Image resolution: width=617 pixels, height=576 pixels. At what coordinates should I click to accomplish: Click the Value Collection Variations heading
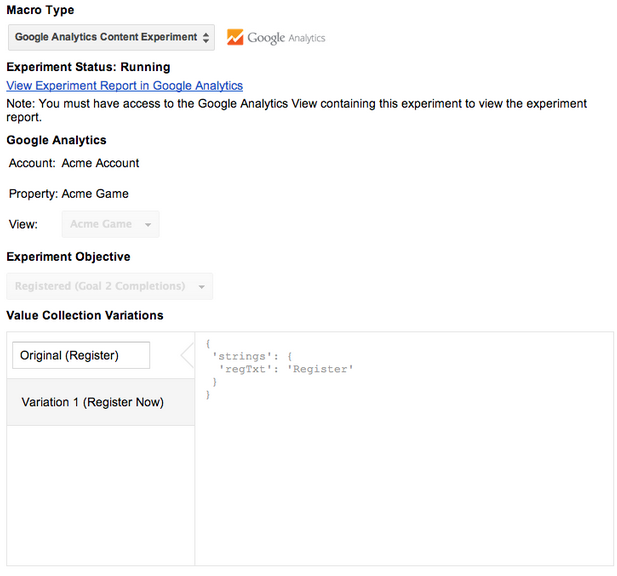pyautogui.click(x=85, y=315)
